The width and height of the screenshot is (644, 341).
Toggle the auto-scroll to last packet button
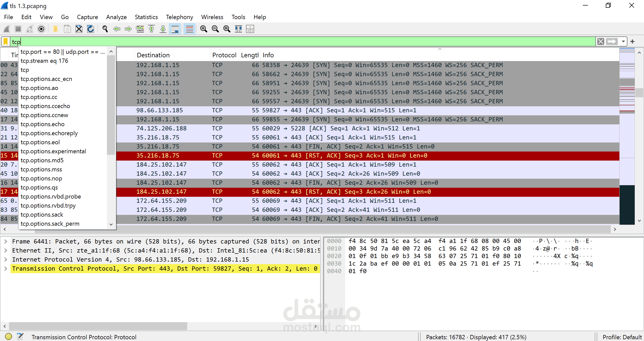(x=175, y=29)
